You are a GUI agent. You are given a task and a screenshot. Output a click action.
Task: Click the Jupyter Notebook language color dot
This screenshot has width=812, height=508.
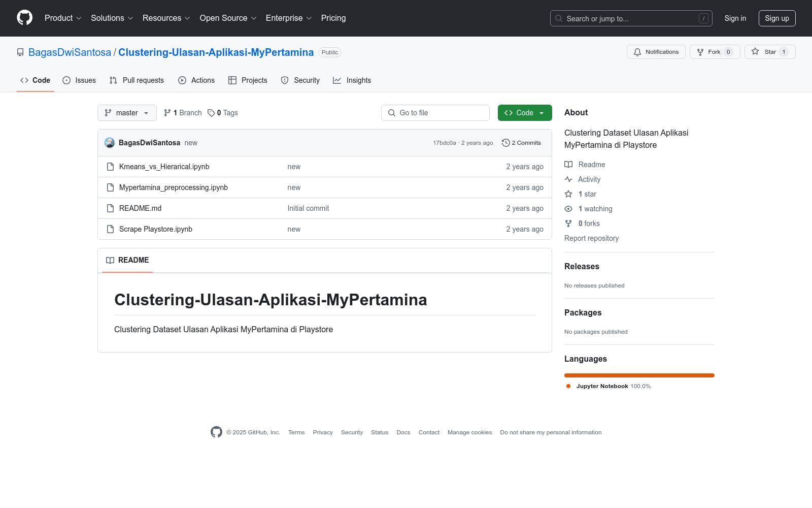click(568, 386)
